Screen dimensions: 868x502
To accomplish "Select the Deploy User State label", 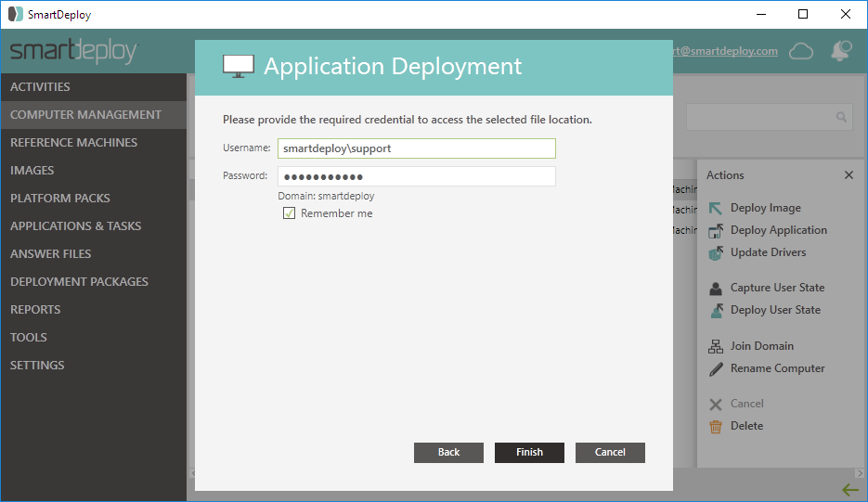I will click(x=775, y=310).
